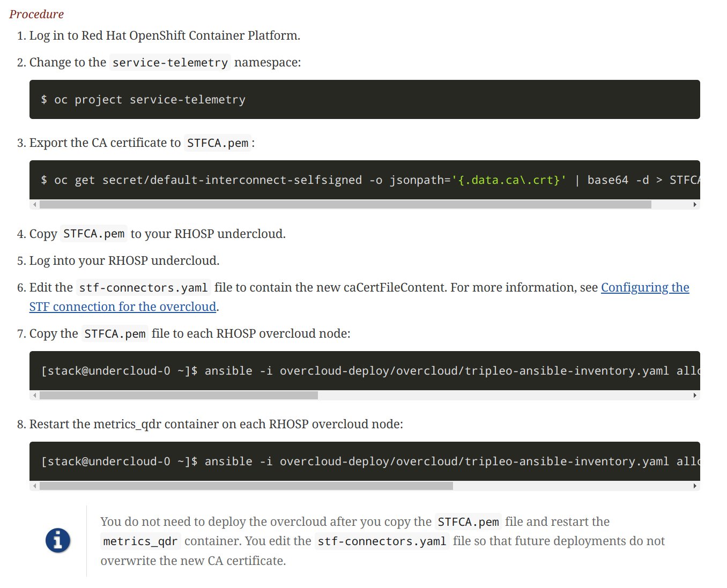Screen dimensions: 727x588
Task: Click the scrollbar thumb under the oc get secret command
Action: [345, 204]
